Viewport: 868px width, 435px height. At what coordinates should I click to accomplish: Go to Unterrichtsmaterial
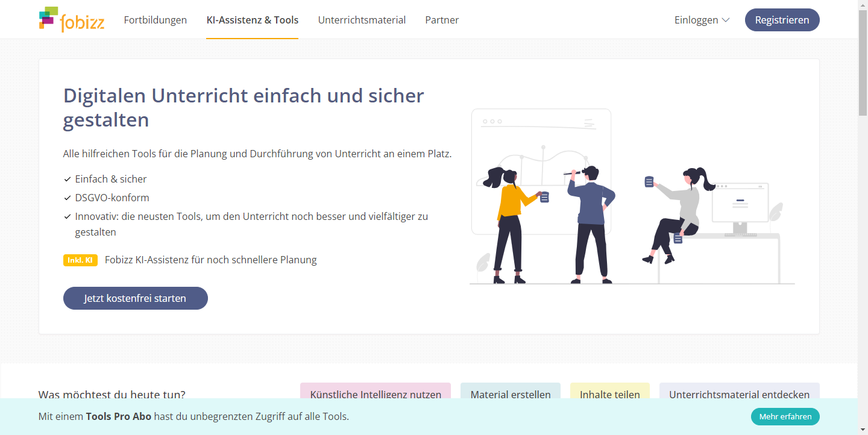coord(362,20)
